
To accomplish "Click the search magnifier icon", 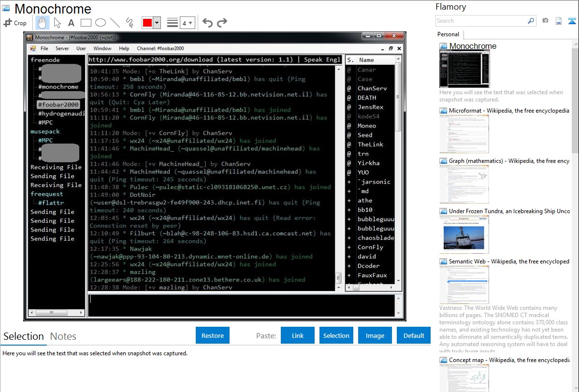I will coord(531,21).
